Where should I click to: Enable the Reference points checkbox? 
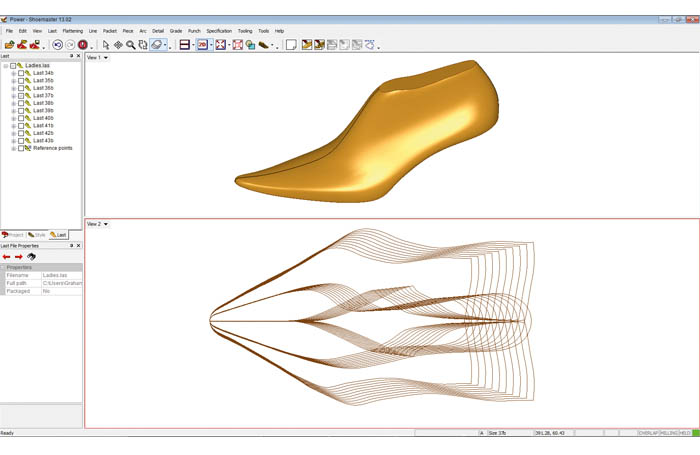(21, 148)
